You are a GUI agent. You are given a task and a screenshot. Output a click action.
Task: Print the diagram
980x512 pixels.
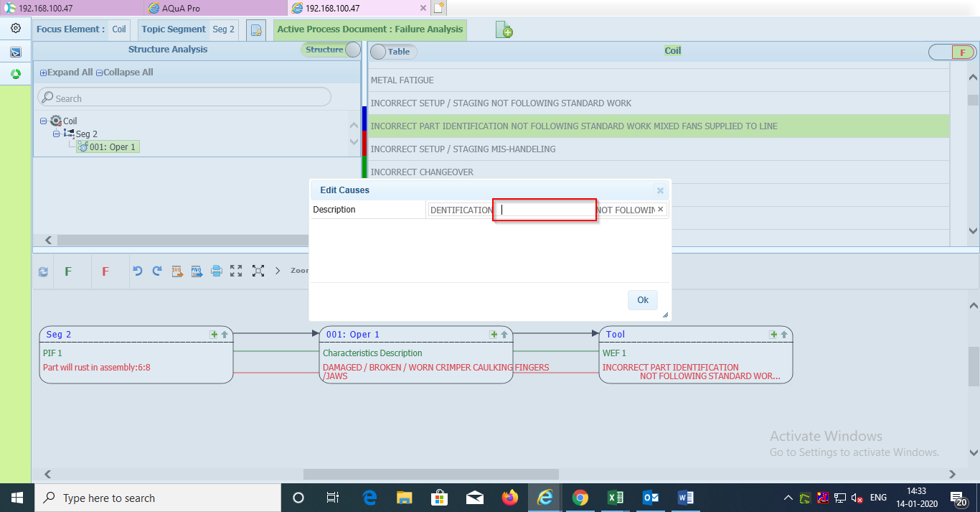click(x=217, y=271)
